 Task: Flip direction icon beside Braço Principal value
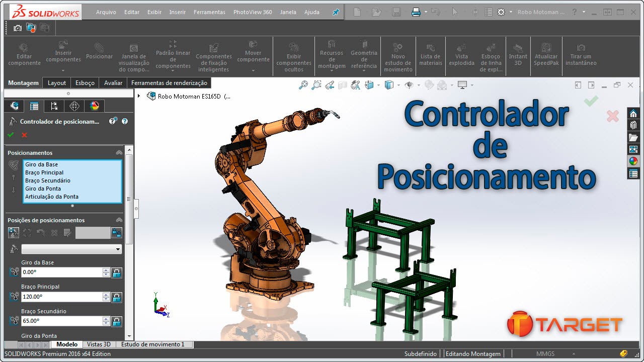[14, 297]
